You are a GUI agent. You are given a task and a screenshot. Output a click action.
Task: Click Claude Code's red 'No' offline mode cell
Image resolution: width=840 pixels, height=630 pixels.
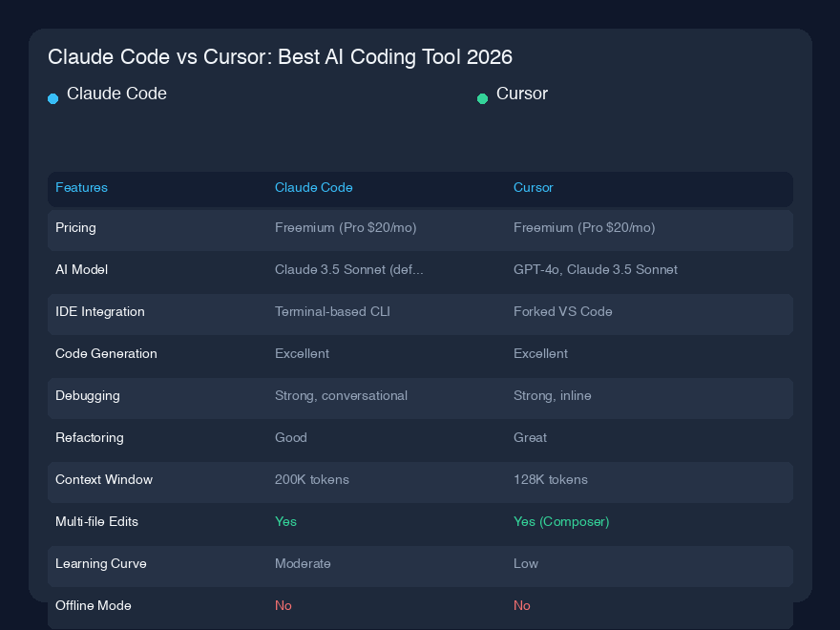tap(283, 605)
